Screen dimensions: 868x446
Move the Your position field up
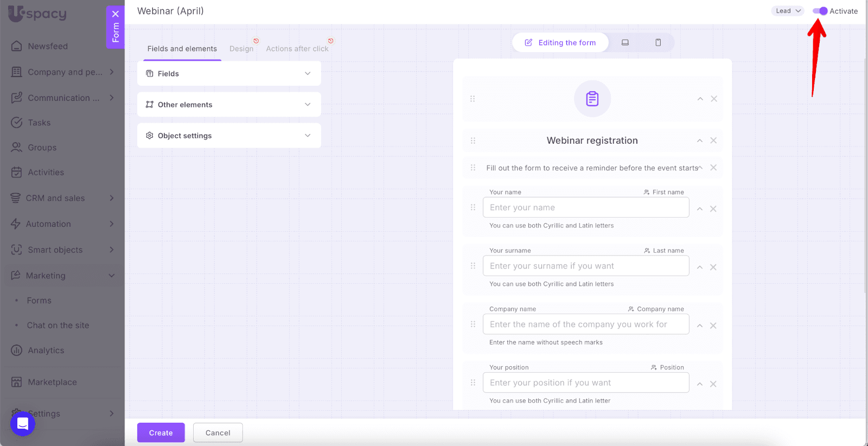click(700, 384)
